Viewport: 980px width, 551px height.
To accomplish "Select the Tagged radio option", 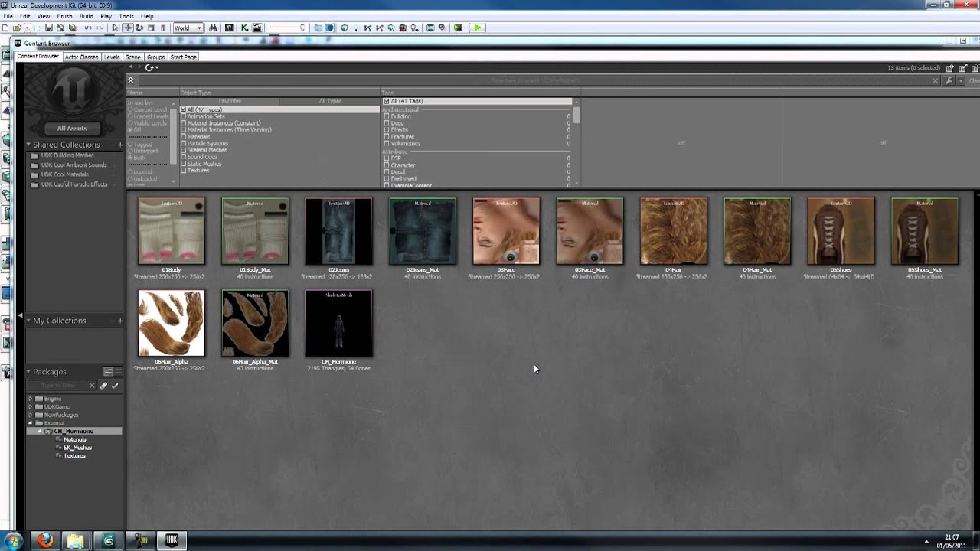I will pyautogui.click(x=130, y=144).
